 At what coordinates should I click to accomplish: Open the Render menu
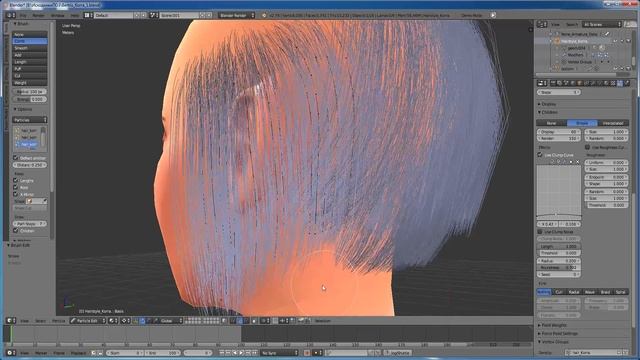38,15
